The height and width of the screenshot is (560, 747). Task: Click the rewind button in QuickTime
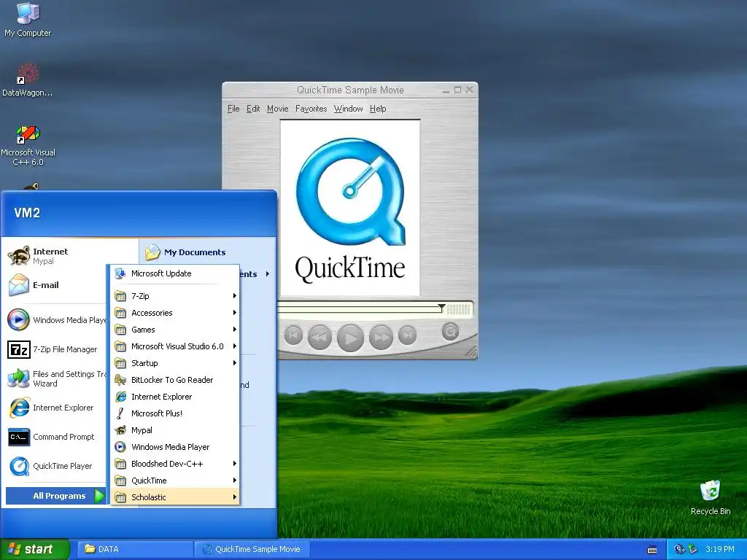coord(320,337)
